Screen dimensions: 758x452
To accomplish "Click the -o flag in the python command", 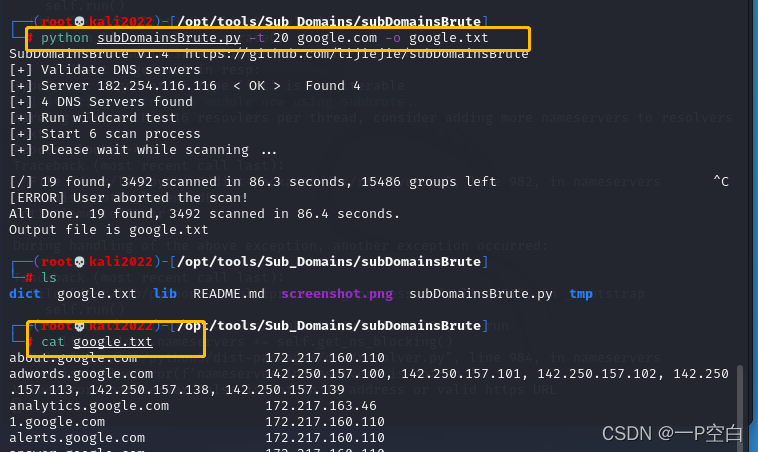I will point(393,38).
